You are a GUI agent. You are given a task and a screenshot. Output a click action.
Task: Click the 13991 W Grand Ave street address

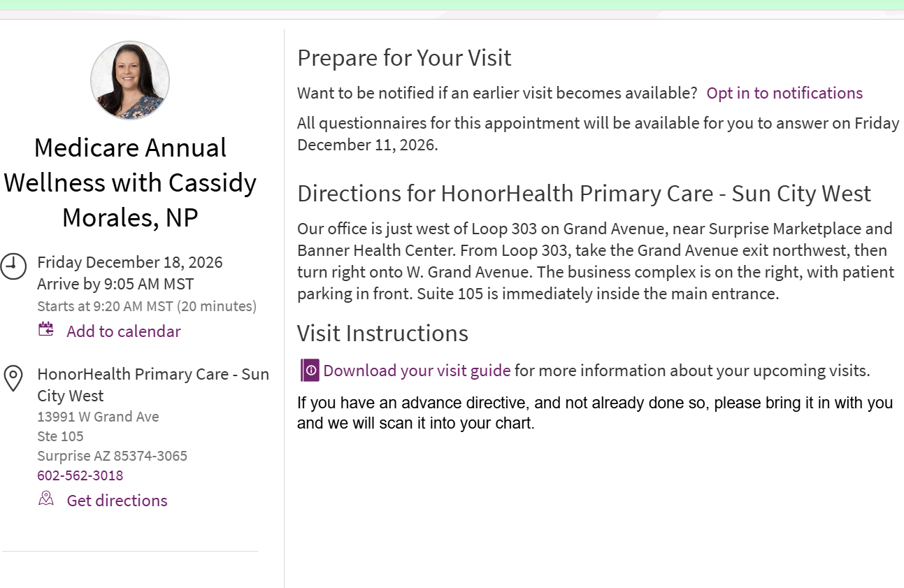tap(98, 417)
